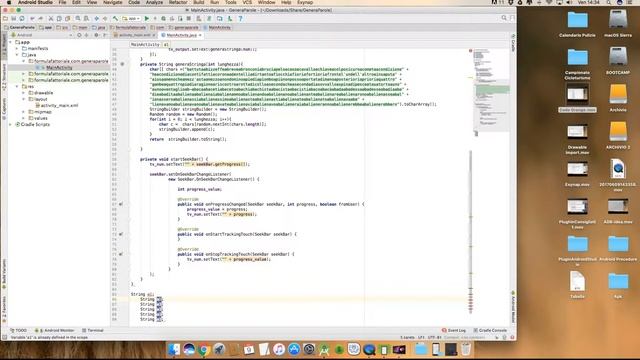Click Android Studio icon in the Dock

point(324,349)
